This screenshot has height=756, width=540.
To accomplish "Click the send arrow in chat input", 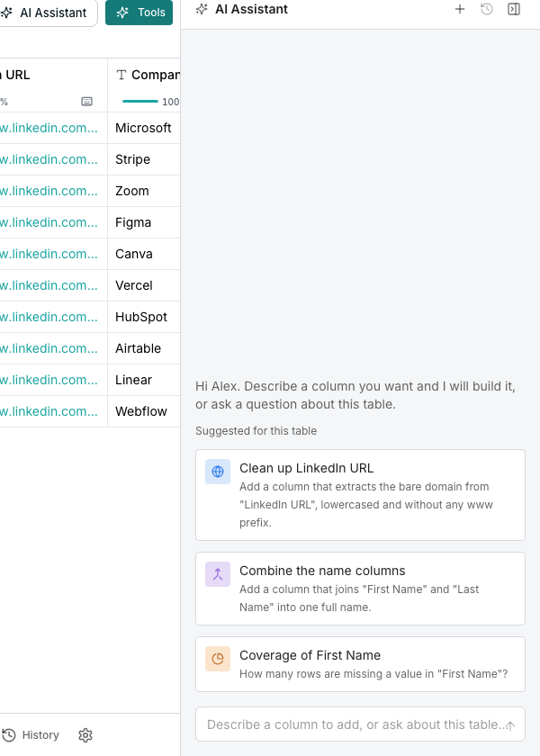I will [510, 725].
